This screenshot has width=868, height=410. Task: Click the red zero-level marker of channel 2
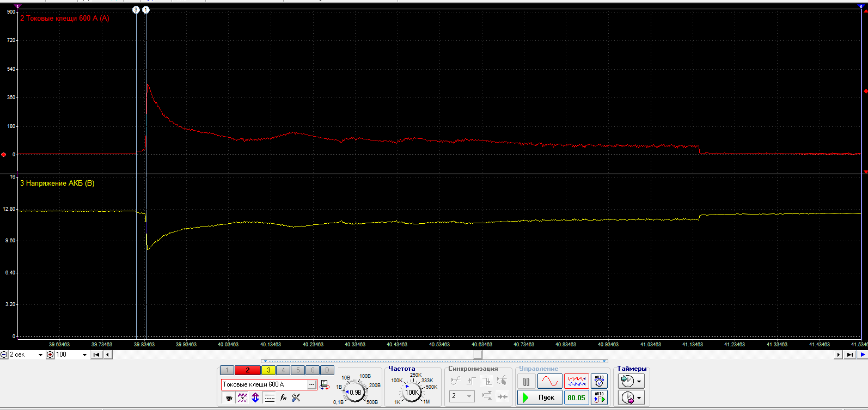pos(4,155)
